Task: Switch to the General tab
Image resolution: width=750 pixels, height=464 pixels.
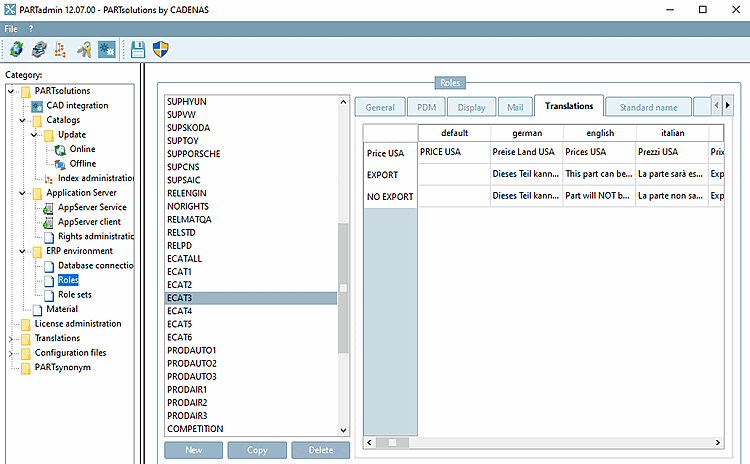Action: [380, 107]
